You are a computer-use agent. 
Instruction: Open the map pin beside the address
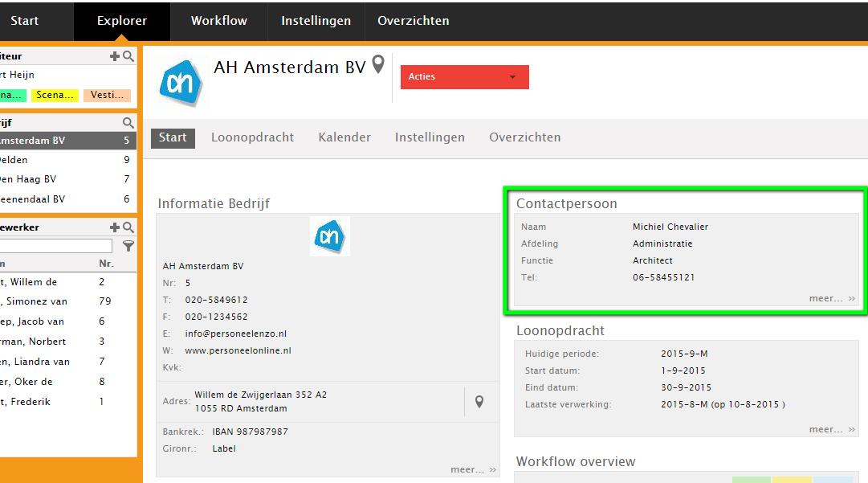(479, 402)
